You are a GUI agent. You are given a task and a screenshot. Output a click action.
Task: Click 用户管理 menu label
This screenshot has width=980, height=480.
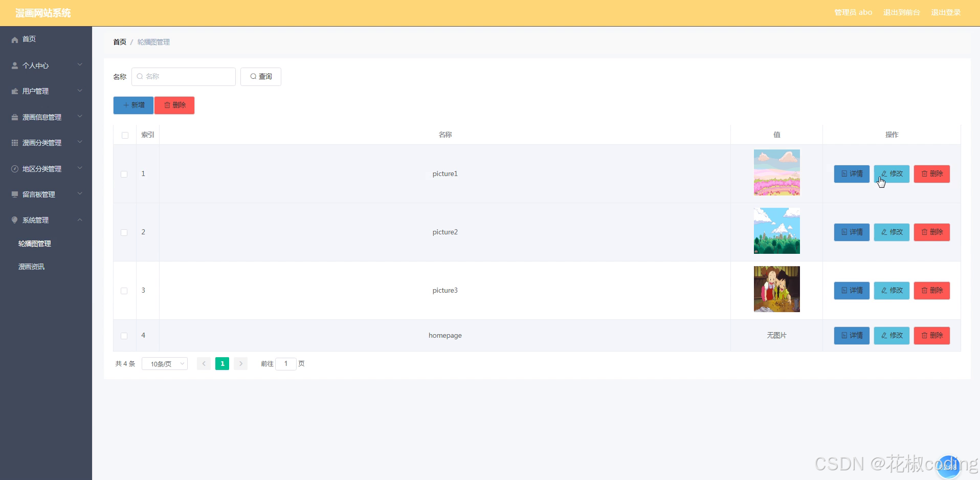click(36, 91)
